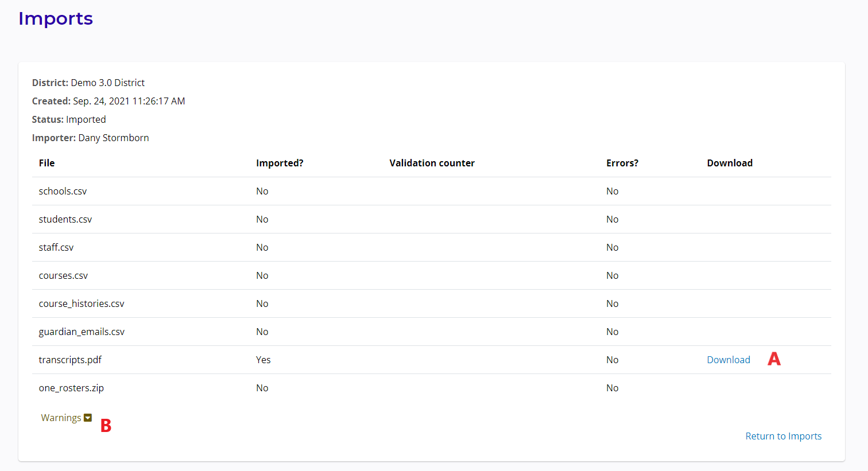868x471 pixels.
Task: Click the importer name Dany Stormborn
Action: point(114,138)
